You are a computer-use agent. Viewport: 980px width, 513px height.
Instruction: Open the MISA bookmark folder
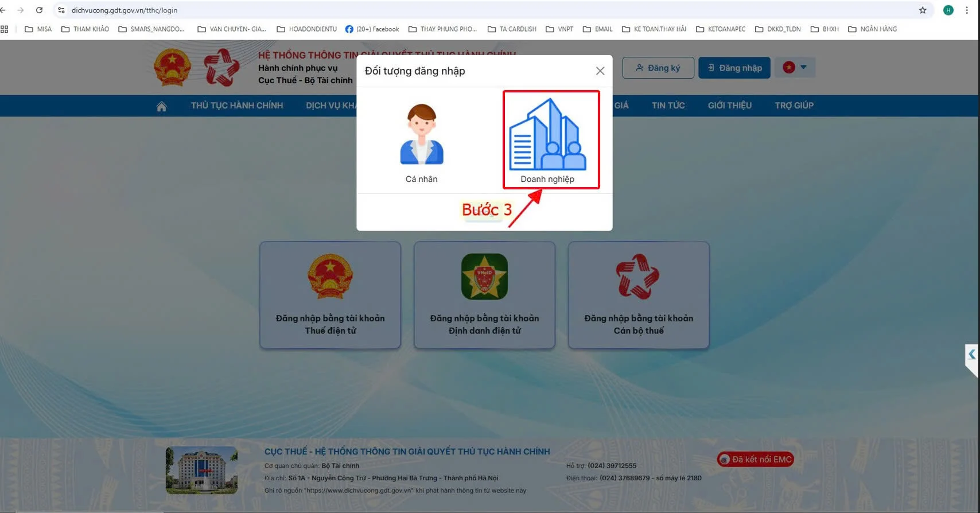pos(38,29)
